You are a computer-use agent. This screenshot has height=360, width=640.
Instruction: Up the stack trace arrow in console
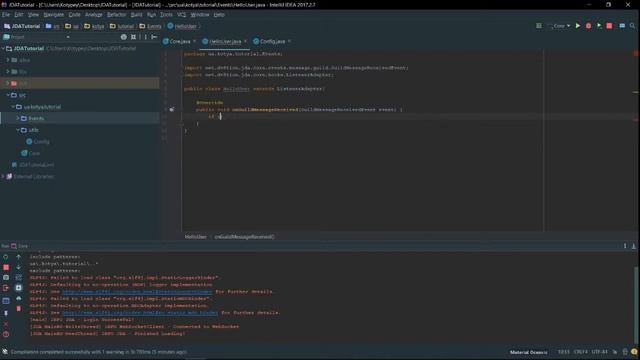(x=18, y=257)
